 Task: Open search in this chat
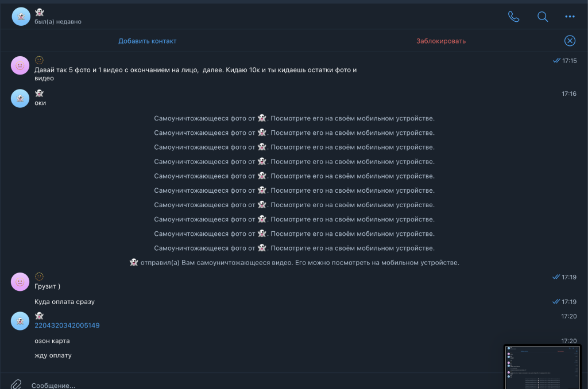pyautogui.click(x=542, y=17)
